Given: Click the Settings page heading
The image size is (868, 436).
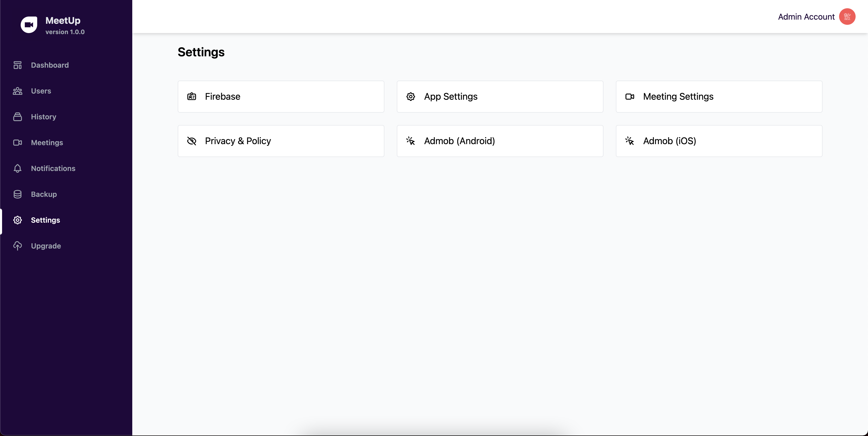Looking at the screenshot, I should [201, 52].
